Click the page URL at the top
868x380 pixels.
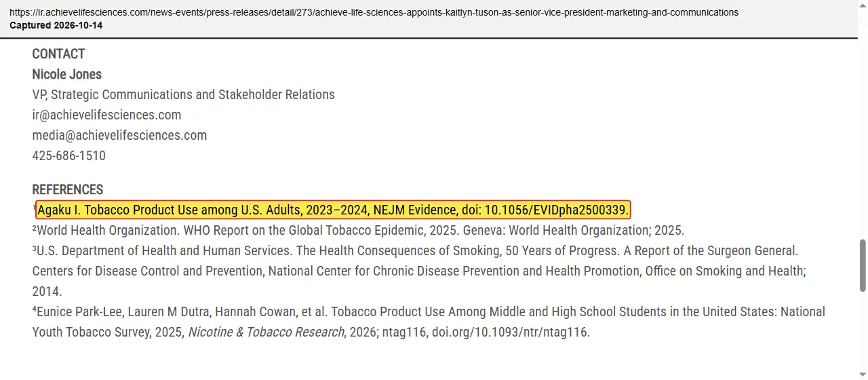point(374,12)
